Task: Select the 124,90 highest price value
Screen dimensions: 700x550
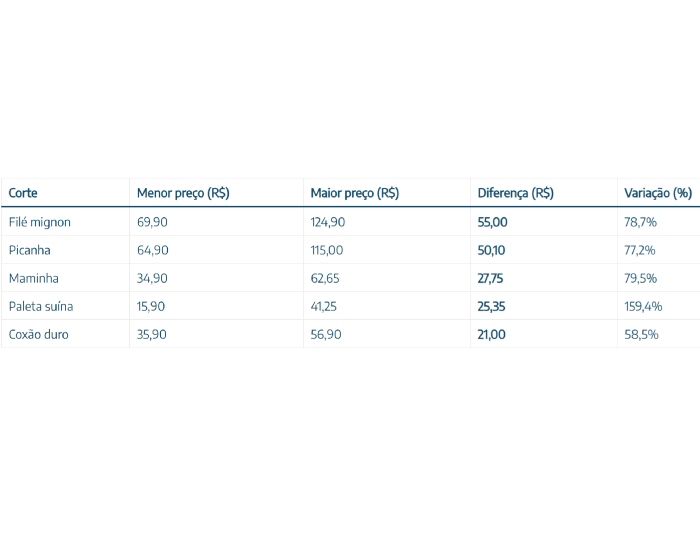Action: [x=328, y=222]
